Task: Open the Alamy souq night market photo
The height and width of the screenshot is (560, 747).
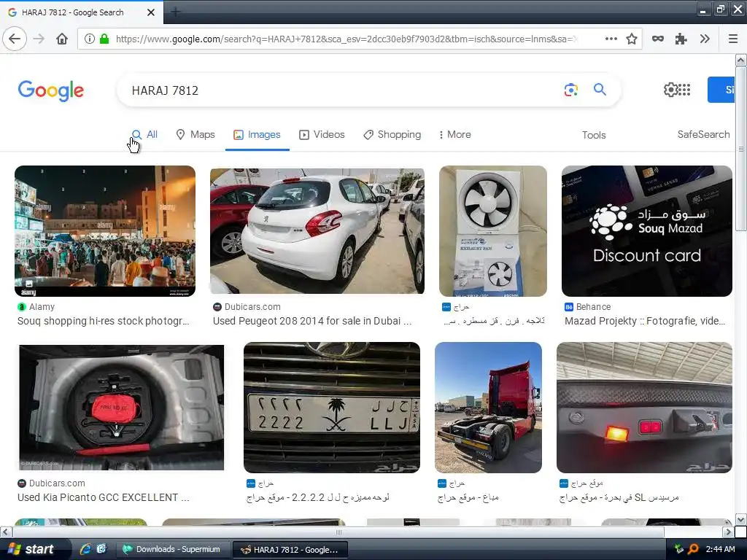Action: 105,231
